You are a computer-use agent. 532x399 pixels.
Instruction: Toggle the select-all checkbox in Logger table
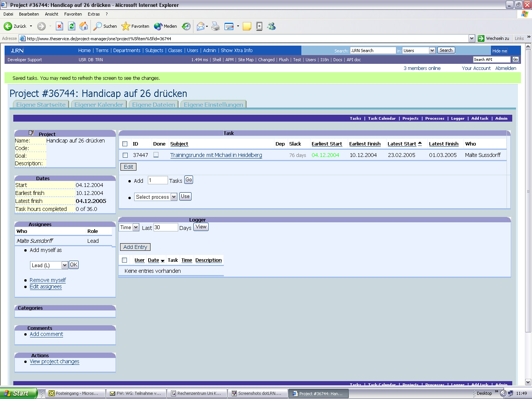(125, 260)
